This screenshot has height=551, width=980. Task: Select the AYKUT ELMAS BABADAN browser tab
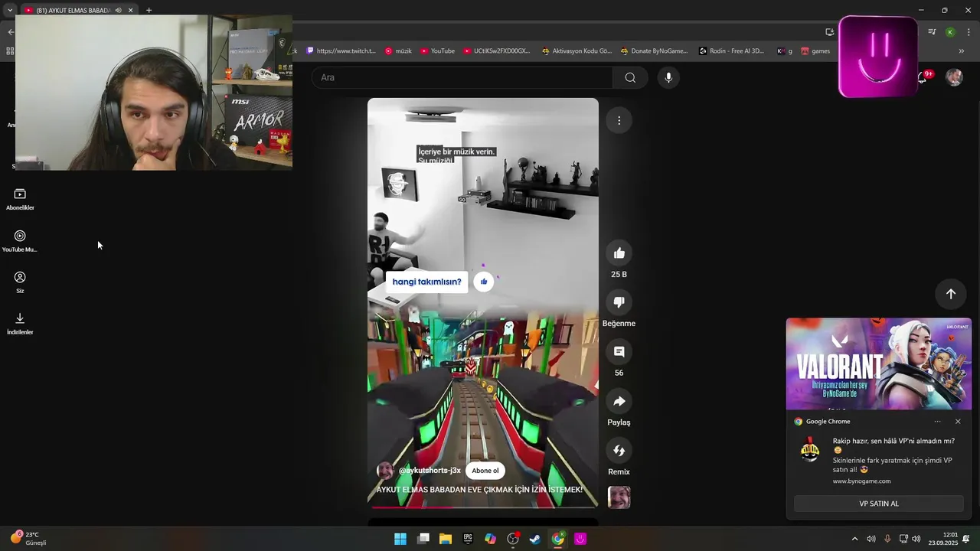click(73, 10)
